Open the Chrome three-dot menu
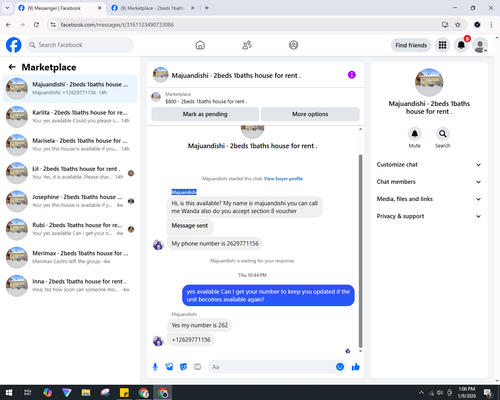The width and height of the screenshot is (500, 400). [491, 25]
